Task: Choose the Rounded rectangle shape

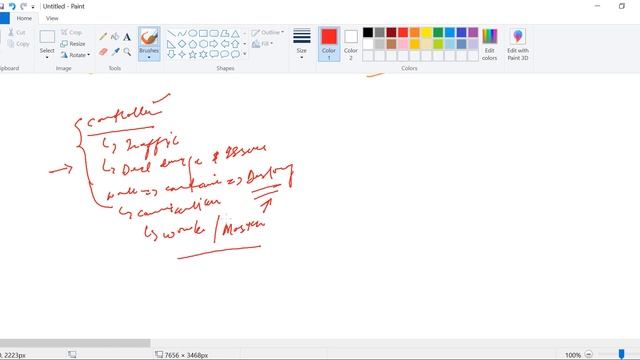Action: tap(214, 33)
